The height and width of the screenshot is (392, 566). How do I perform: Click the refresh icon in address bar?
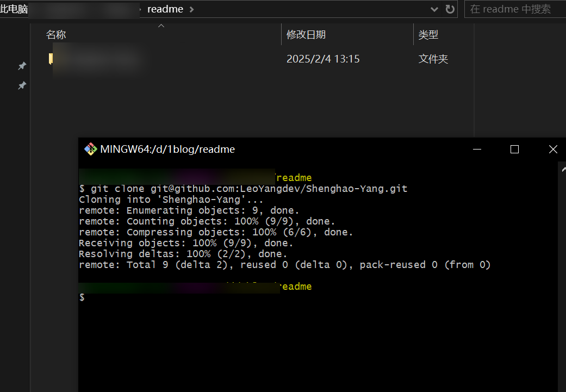(450, 9)
